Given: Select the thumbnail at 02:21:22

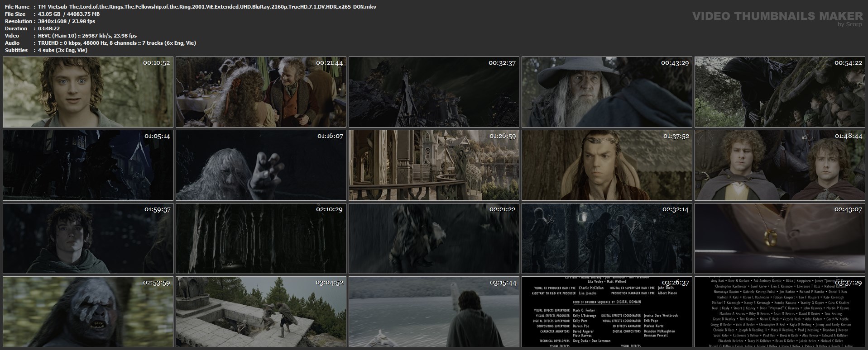Looking at the screenshot, I should pos(434,239).
